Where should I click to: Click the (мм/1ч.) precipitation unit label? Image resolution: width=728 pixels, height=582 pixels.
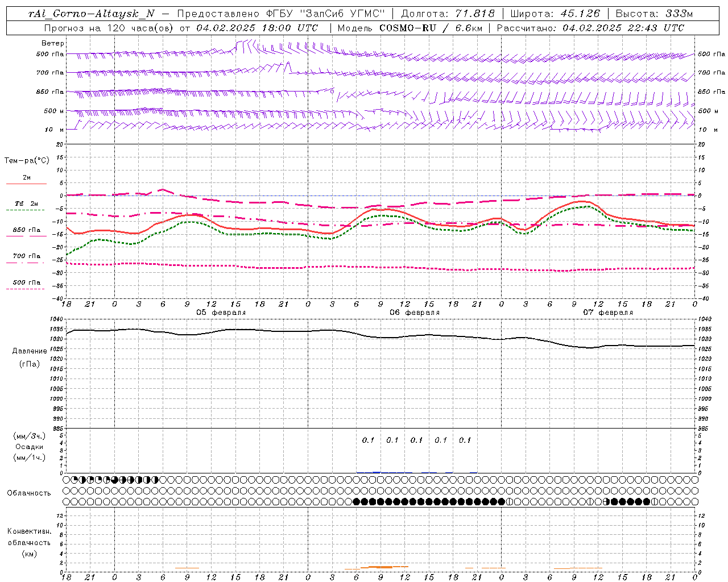pyautogui.click(x=30, y=458)
